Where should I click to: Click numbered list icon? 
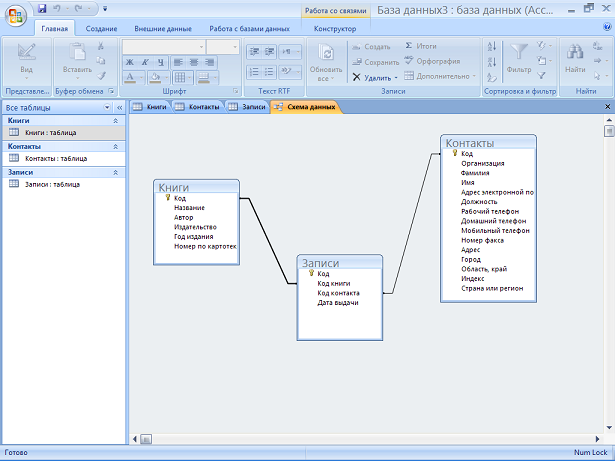pos(254,72)
